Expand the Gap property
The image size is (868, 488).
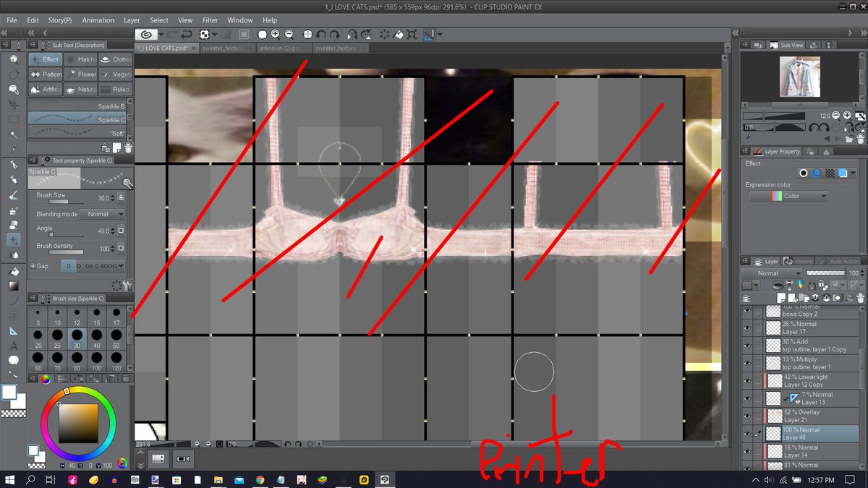point(33,266)
